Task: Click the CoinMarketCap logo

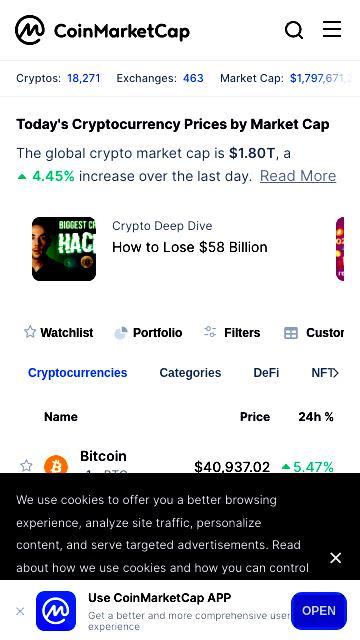Action: click(x=102, y=30)
